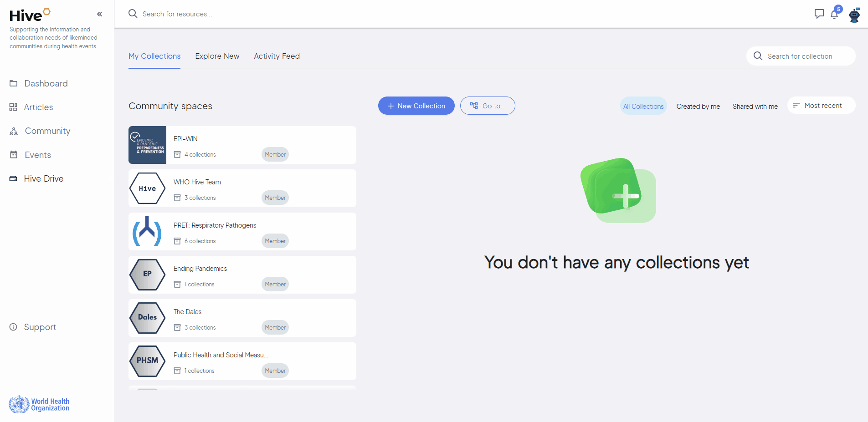
Task: Click the World Health Organization logo
Action: 39,404
